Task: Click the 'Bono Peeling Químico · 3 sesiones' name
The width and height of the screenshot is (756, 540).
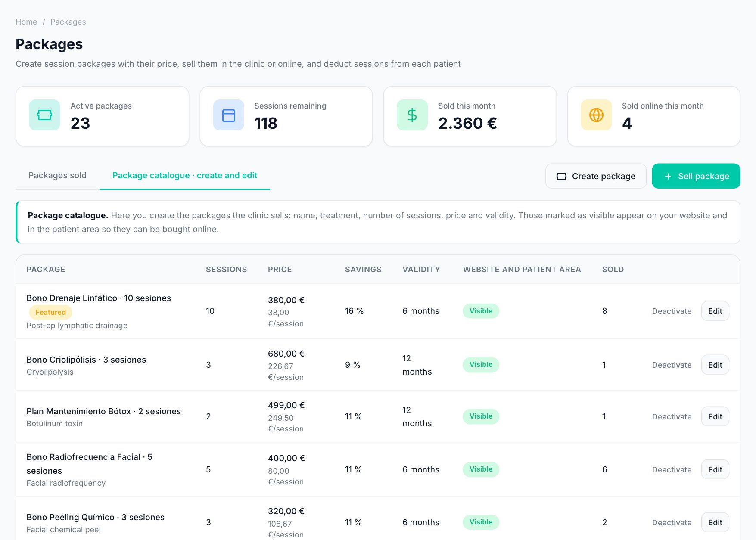Action: [95, 517]
